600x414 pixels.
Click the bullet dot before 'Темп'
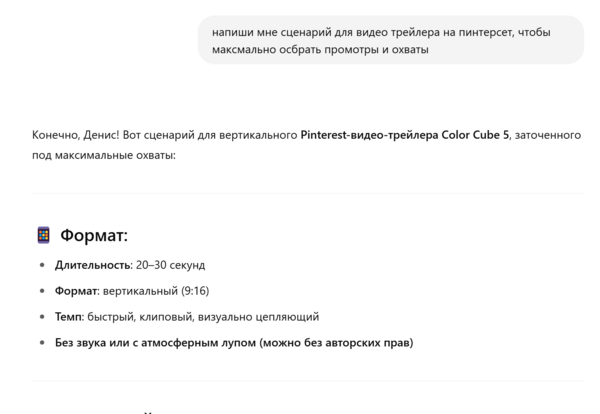[42, 317]
